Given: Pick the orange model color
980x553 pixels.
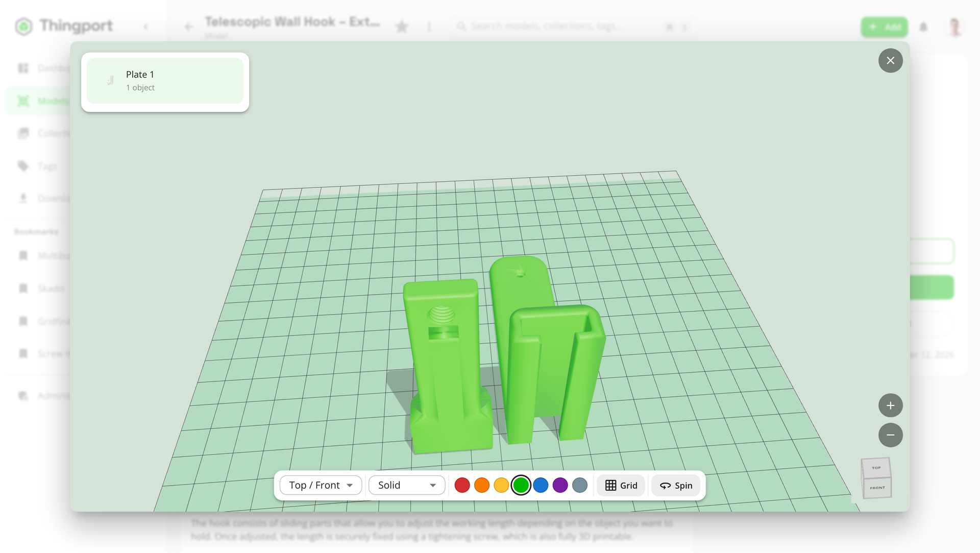Looking at the screenshot, I should click(482, 485).
